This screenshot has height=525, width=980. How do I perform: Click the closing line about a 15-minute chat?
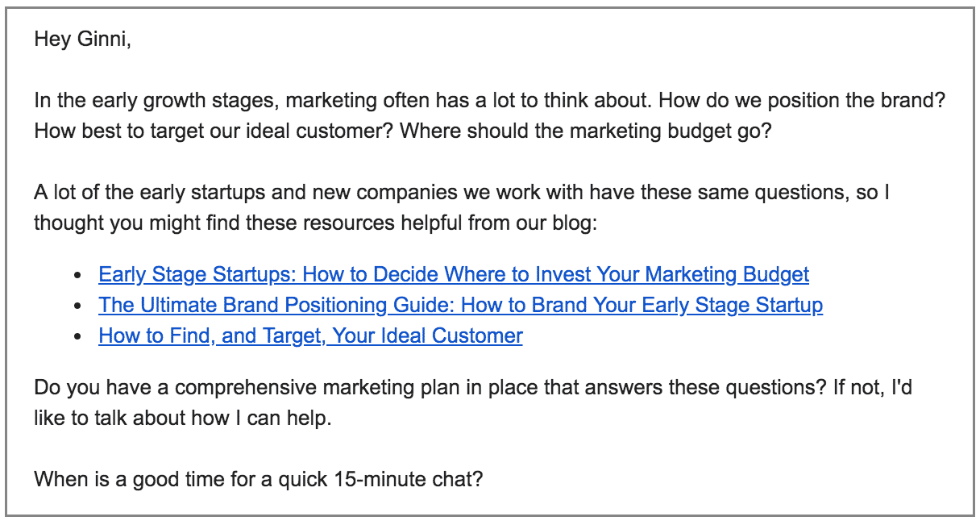[258, 480]
